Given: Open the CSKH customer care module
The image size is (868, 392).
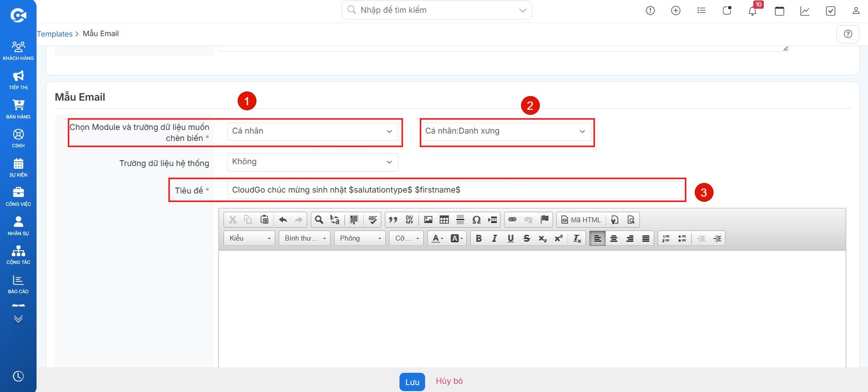Looking at the screenshot, I should click(18, 138).
